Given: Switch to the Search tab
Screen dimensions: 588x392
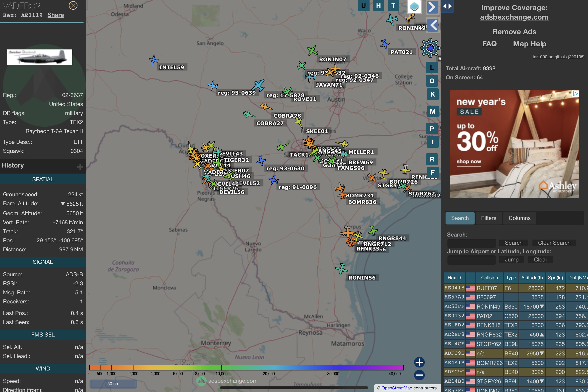Looking at the screenshot, I should [x=460, y=218].
